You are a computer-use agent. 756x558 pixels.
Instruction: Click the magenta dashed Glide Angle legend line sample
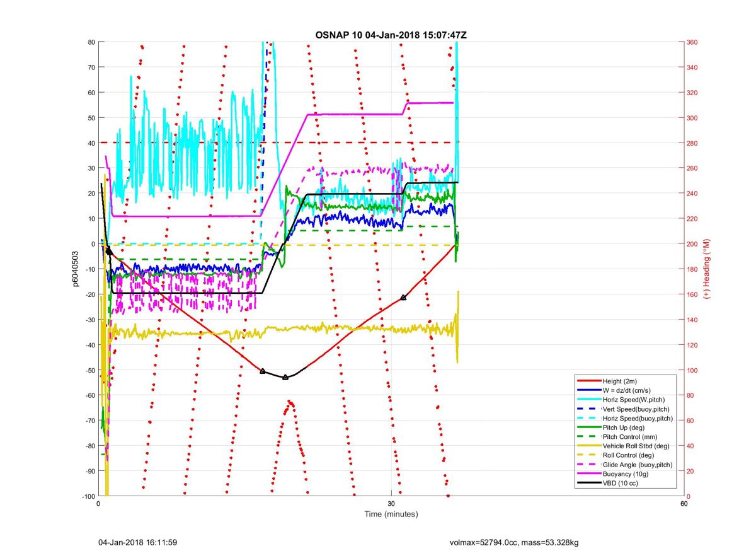point(589,465)
